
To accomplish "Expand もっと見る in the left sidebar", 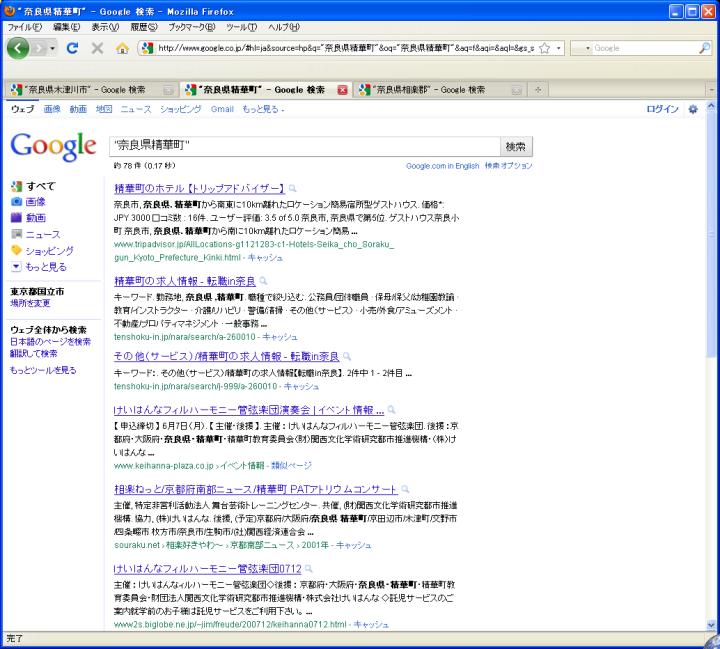I will (45, 267).
